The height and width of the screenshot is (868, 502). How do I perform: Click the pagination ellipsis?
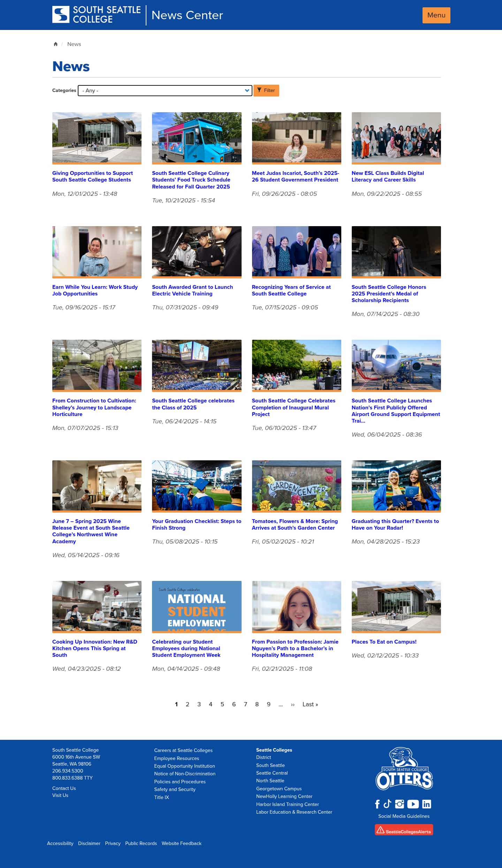(281, 704)
